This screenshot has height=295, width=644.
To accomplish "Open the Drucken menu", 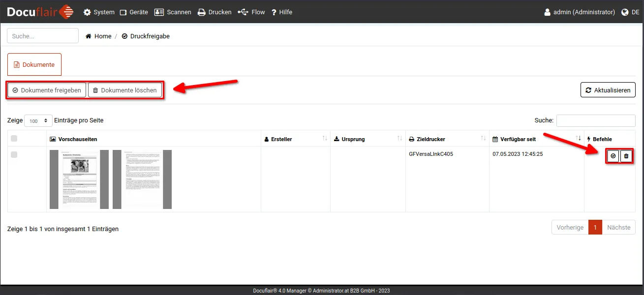I will [215, 12].
